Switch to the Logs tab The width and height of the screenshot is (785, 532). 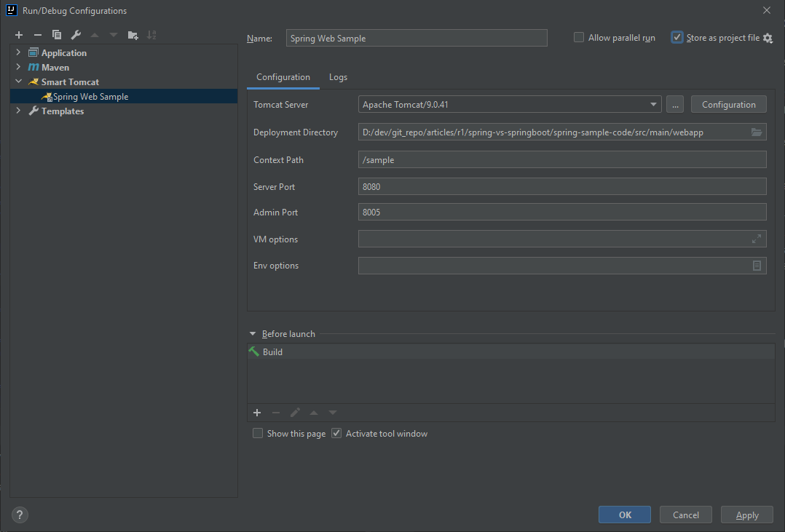point(338,77)
